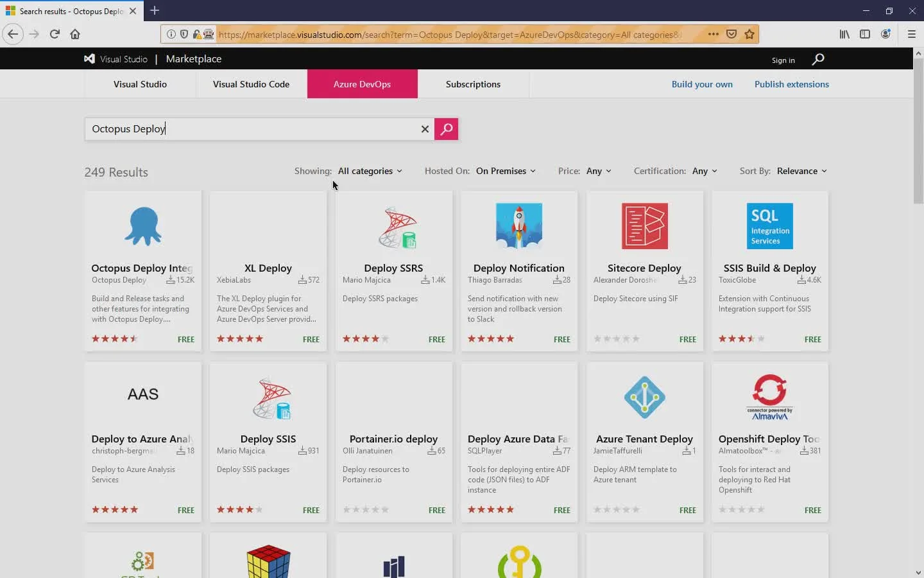
Task: Open the Azure Tenant Deploy diamond icon
Action: pos(645,398)
